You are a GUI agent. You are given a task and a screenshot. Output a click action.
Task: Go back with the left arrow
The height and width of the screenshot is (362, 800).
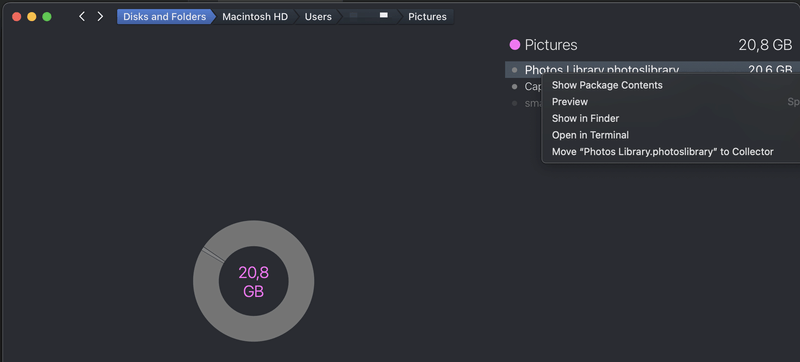pyautogui.click(x=82, y=17)
